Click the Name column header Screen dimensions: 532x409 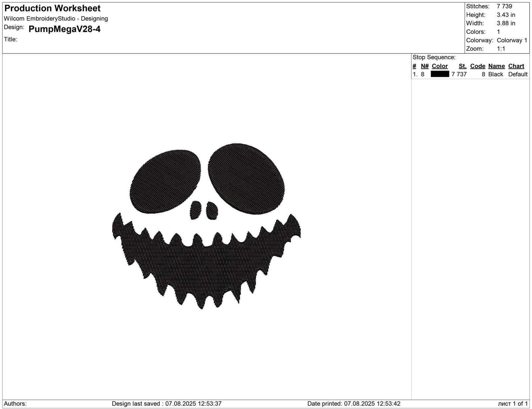(x=496, y=66)
